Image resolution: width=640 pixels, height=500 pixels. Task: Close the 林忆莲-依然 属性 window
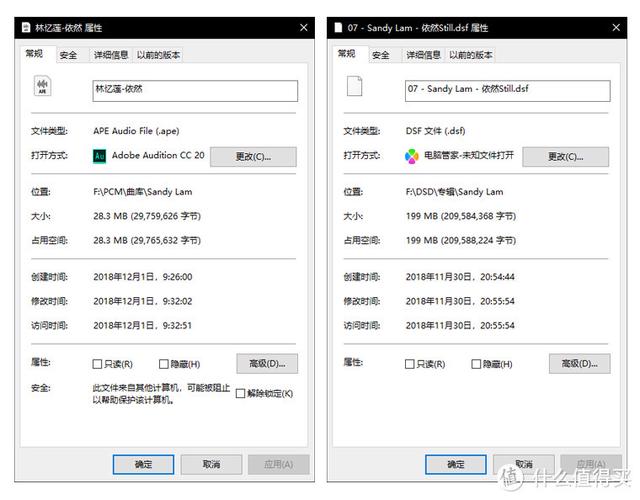click(x=304, y=28)
